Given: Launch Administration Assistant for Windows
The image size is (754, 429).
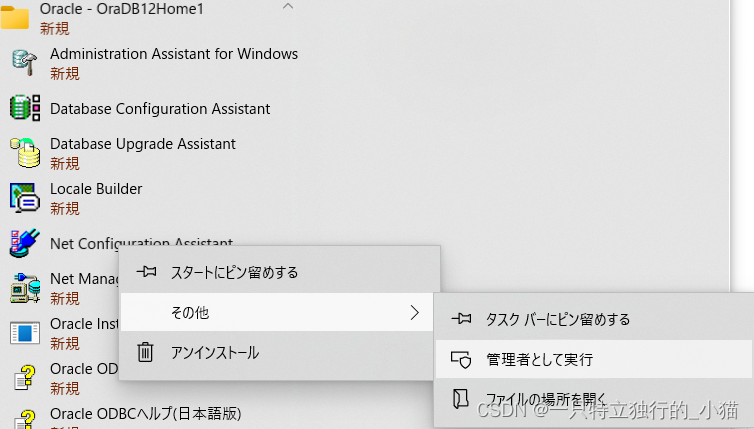Looking at the screenshot, I should coord(174,54).
